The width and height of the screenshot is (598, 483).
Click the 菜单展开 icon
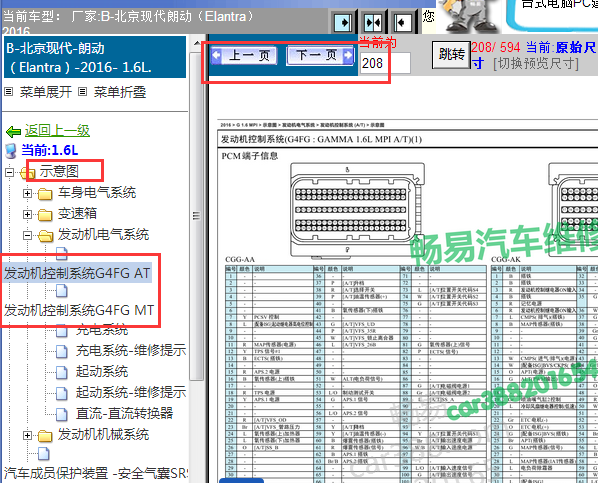pos(8,92)
